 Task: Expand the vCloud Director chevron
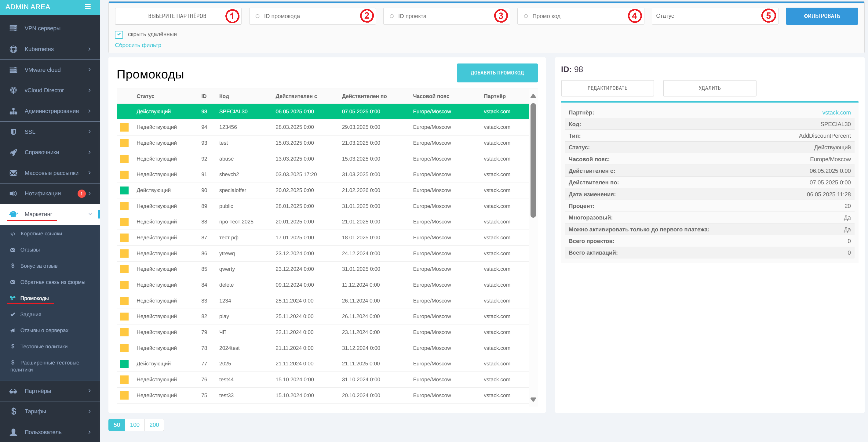click(x=89, y=90)
